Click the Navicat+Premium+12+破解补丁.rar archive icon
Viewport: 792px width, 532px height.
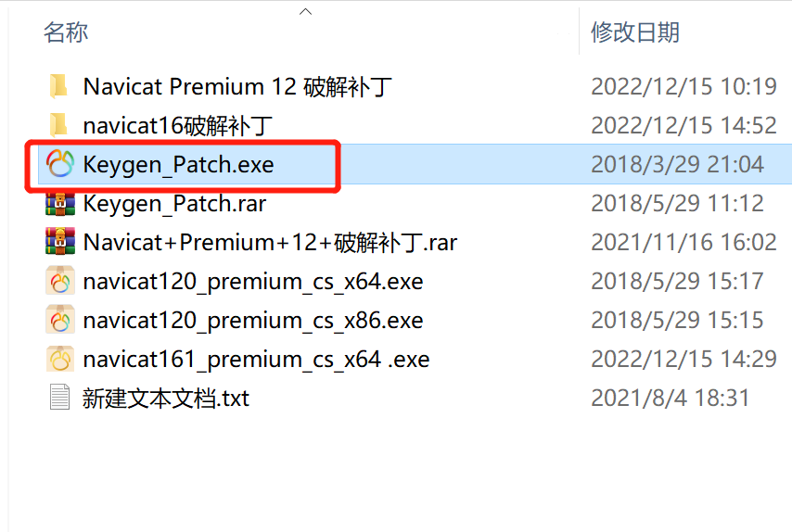coord(60,242)
